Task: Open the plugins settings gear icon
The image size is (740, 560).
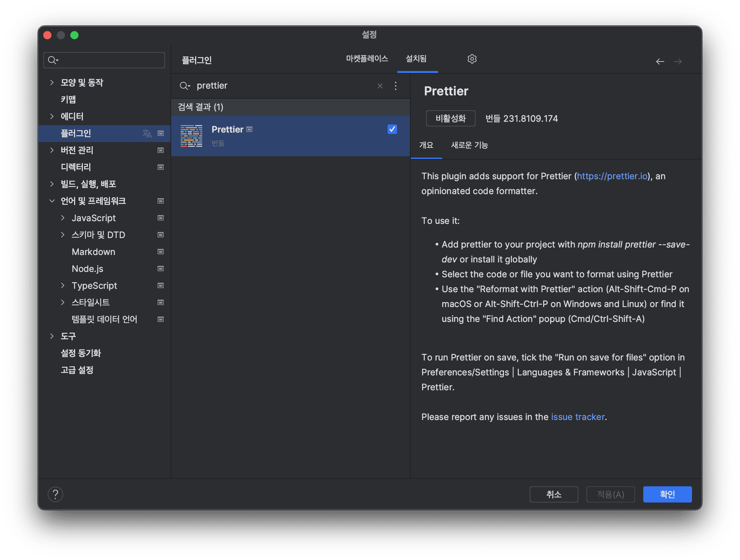Action: tap(472, 59)
